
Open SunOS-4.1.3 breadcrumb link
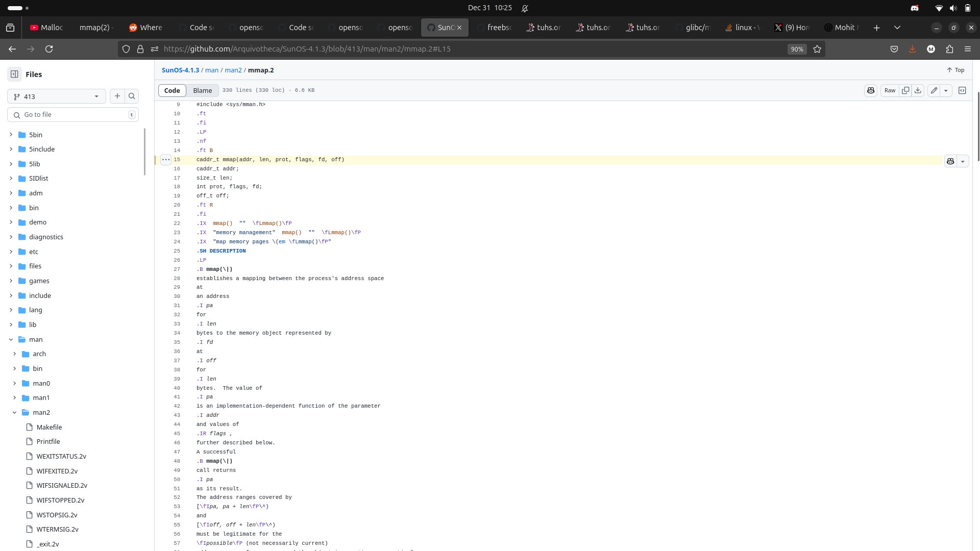[x=180, y=70]
